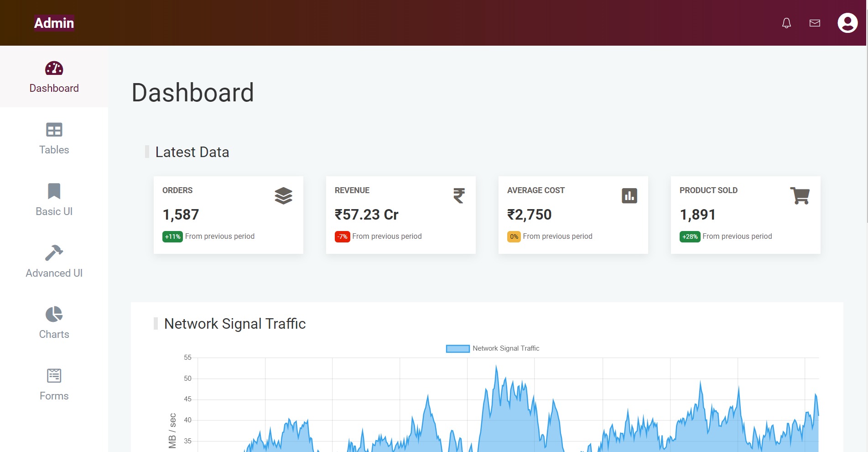Click the Charts pie icon
This screenshot has width=868, height=452.
pos(54,314)
